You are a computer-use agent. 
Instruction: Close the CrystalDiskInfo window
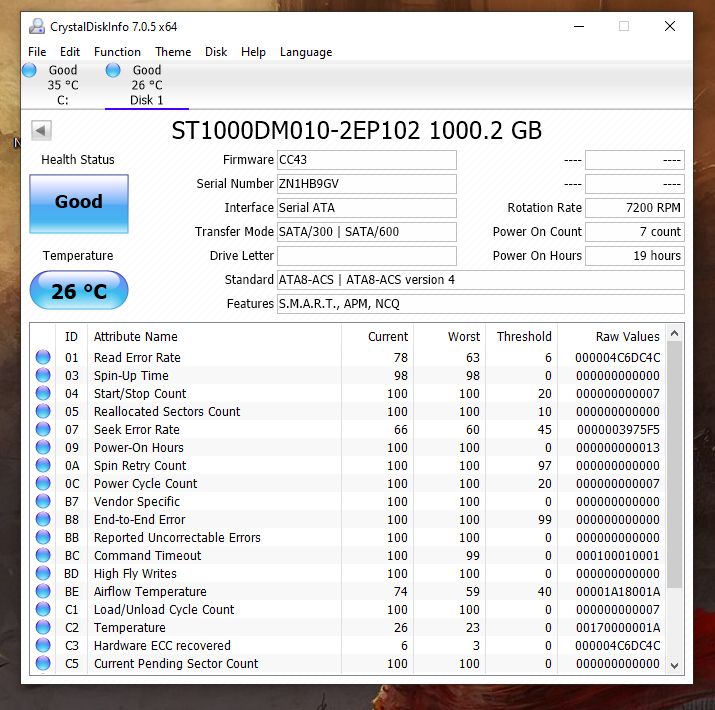coord(670,26)
